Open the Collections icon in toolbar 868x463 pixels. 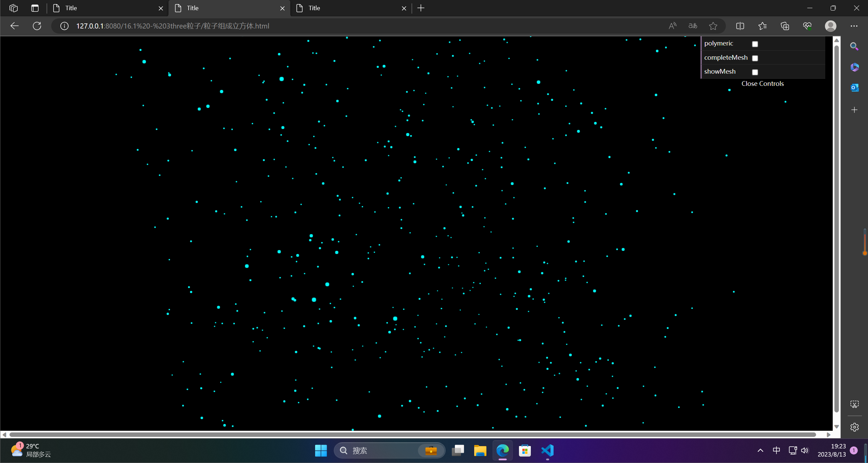pyautogui.click(x=785, y=26)
